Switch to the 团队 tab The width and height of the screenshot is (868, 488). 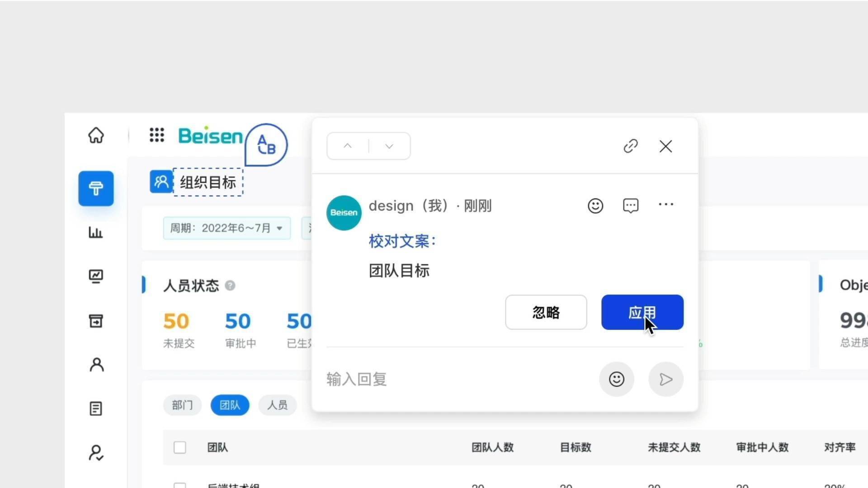(230, 405)
